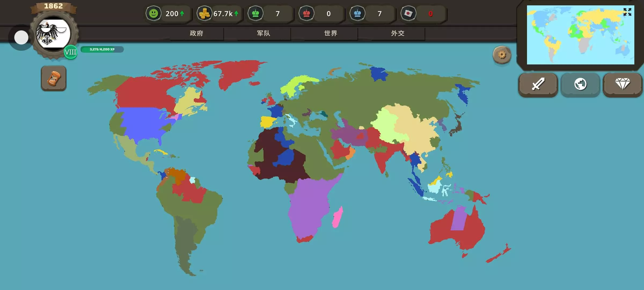Open the diamond premium shop button
This screenshot has width=644, height=290.
click(623, 84)
